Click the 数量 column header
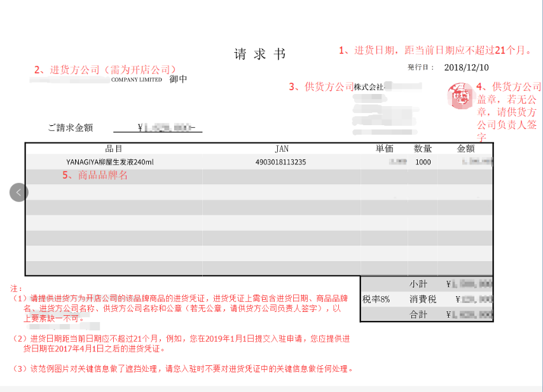Screen dimensions: 543x392 (x=423, y=149)
